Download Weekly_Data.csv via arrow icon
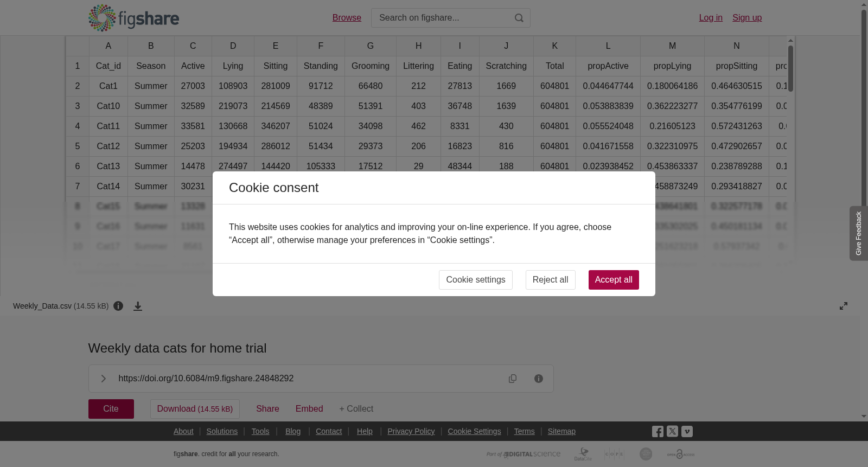 [x=138, y=306]
